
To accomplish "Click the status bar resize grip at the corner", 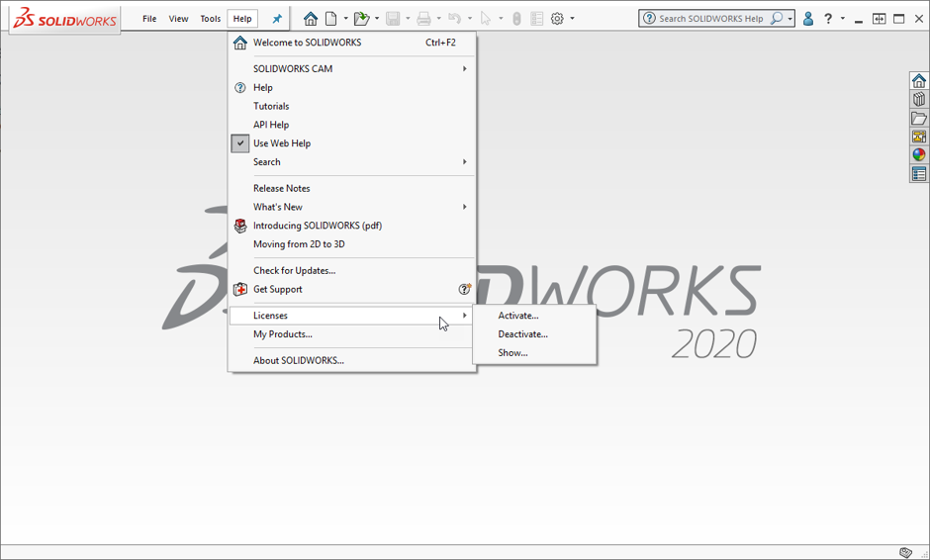I will 923,553.
